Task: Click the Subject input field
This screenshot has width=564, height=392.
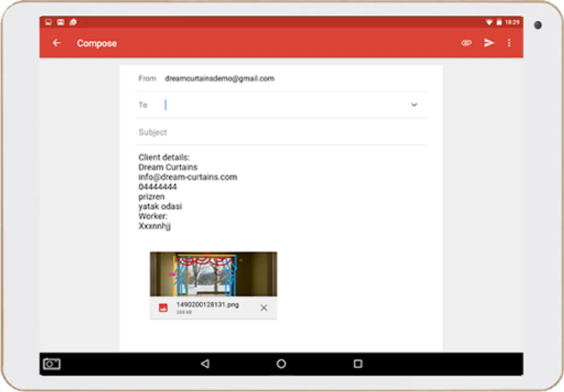Action: click(281, 132)
